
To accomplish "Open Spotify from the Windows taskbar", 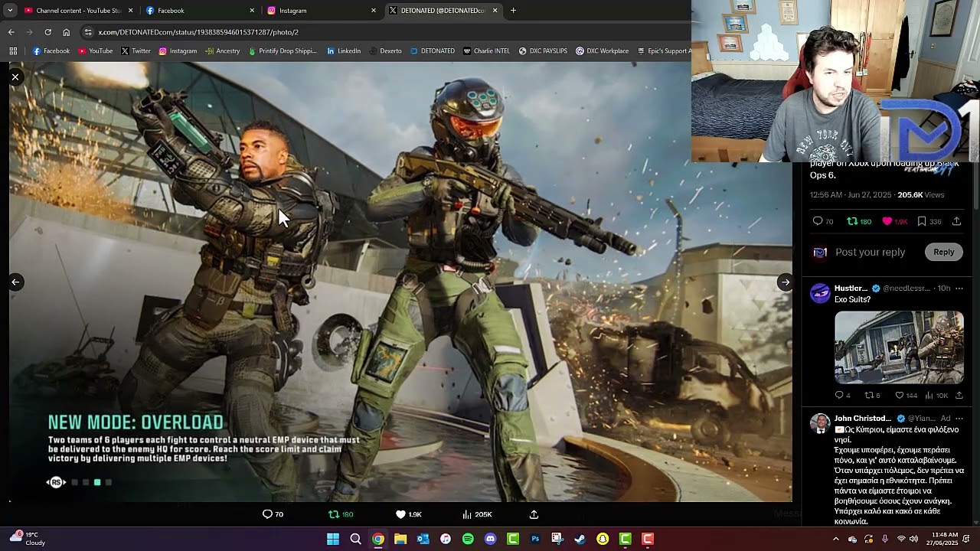I will click(x=468, y=539).
